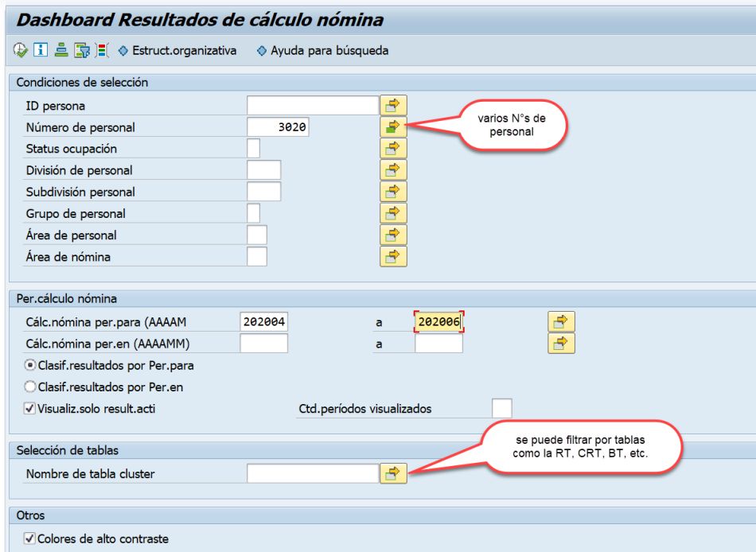Click the Número de personal field with 3020
Screen dimensions: 756x552
(278, 126)
